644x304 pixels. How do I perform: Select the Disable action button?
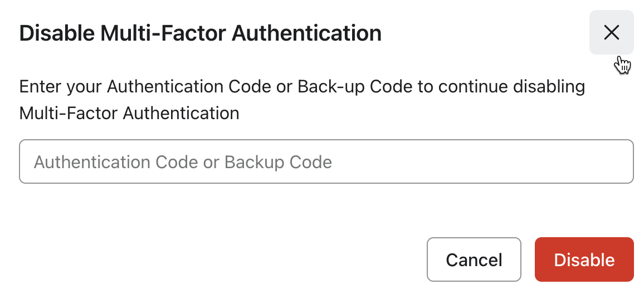584,259
